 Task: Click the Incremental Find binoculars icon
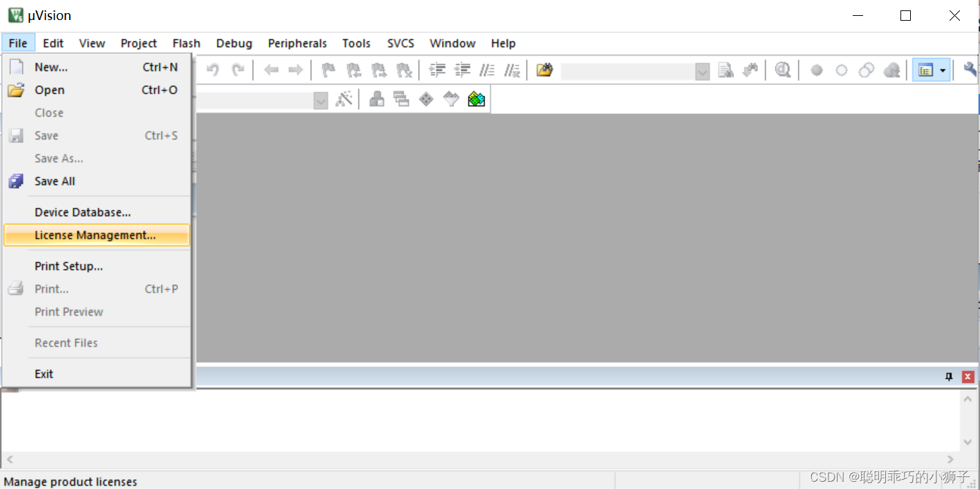point(750,70)
